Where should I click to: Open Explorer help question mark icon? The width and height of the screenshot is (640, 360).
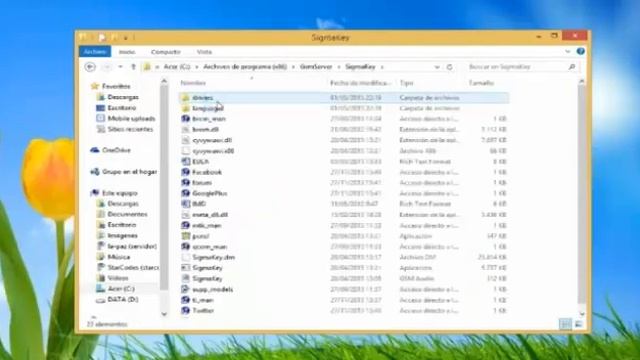click(580, 51)
